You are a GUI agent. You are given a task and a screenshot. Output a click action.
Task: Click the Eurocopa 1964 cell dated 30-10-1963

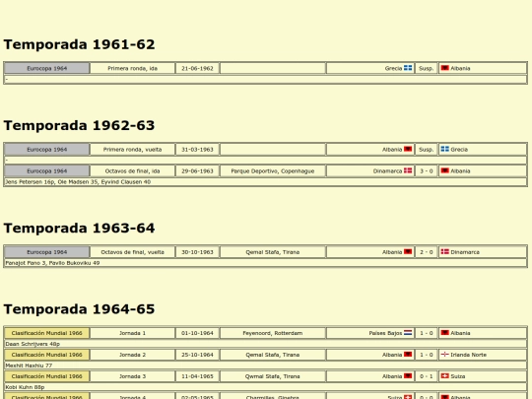click(47, 252)
